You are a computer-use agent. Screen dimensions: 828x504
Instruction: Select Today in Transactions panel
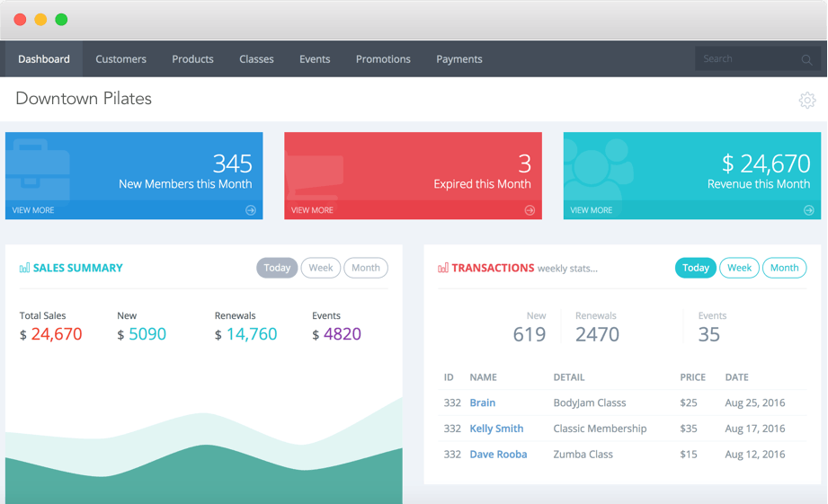click(696, 268)
